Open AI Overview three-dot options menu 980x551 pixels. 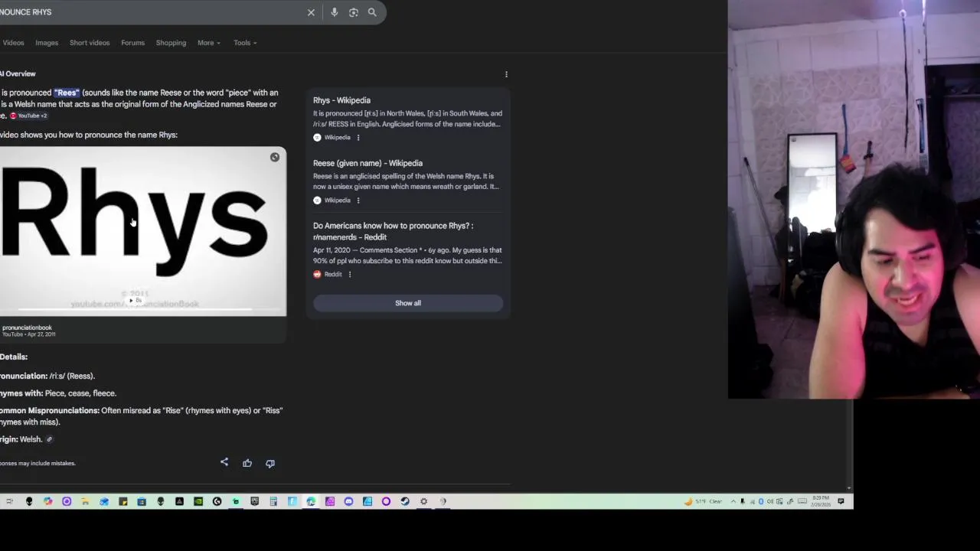coord(506,74)
